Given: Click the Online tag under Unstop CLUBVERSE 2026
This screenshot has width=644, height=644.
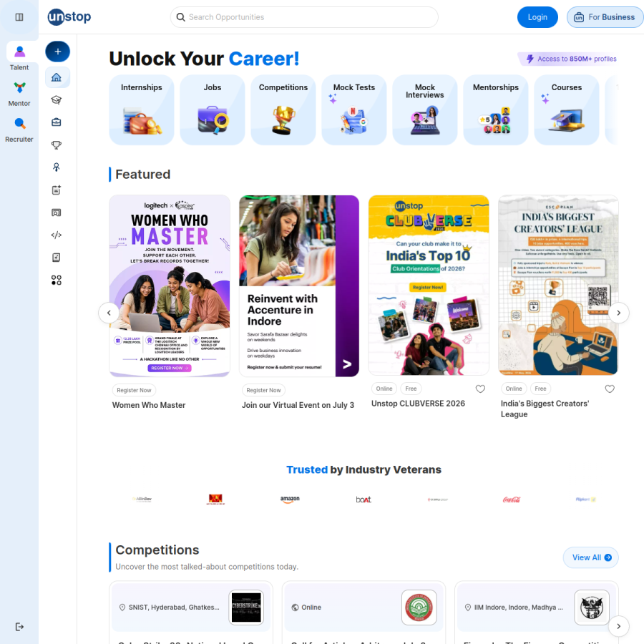Looking at the screenshot, I should pos(384,389).
